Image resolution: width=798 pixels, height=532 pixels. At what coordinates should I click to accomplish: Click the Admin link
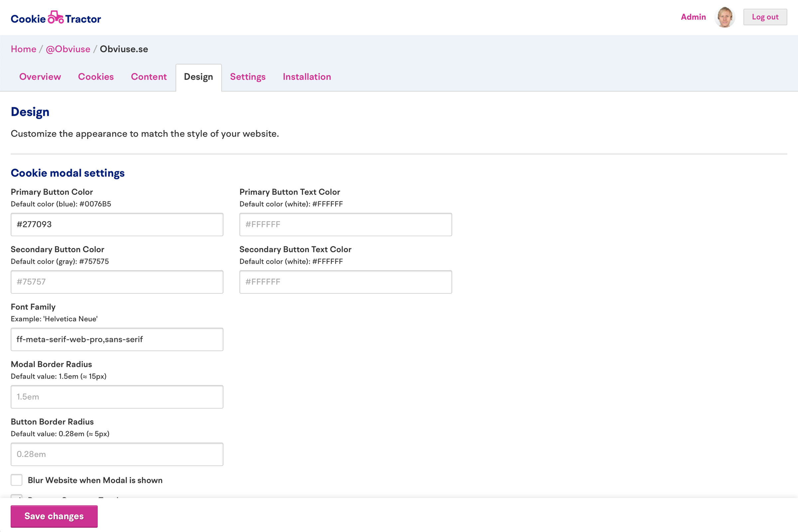(693, 17)
